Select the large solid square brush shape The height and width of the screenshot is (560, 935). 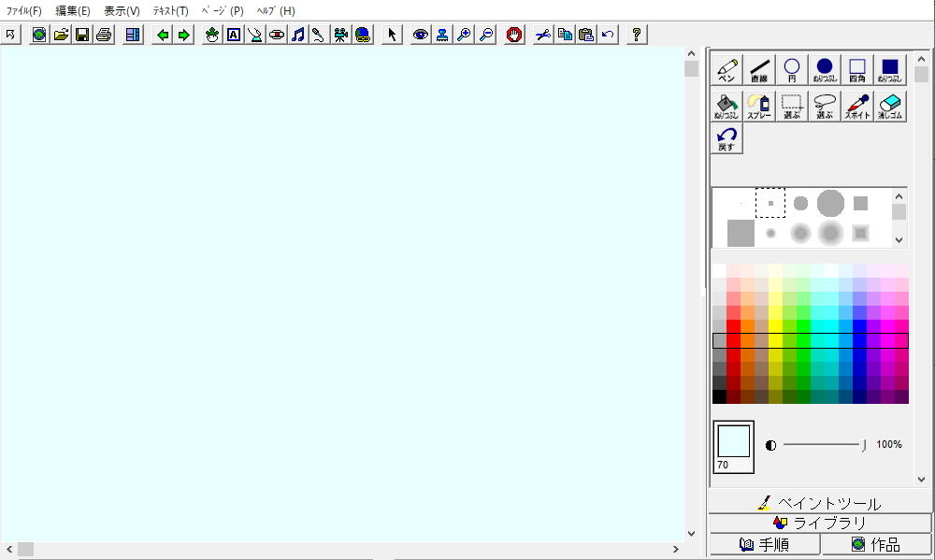click(x=741, y=233)
